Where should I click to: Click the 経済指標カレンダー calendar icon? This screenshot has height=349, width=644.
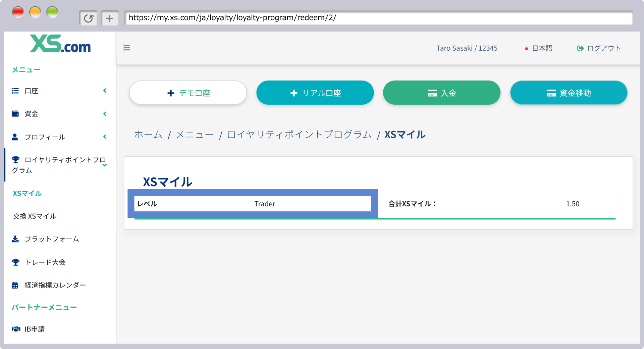15,285
